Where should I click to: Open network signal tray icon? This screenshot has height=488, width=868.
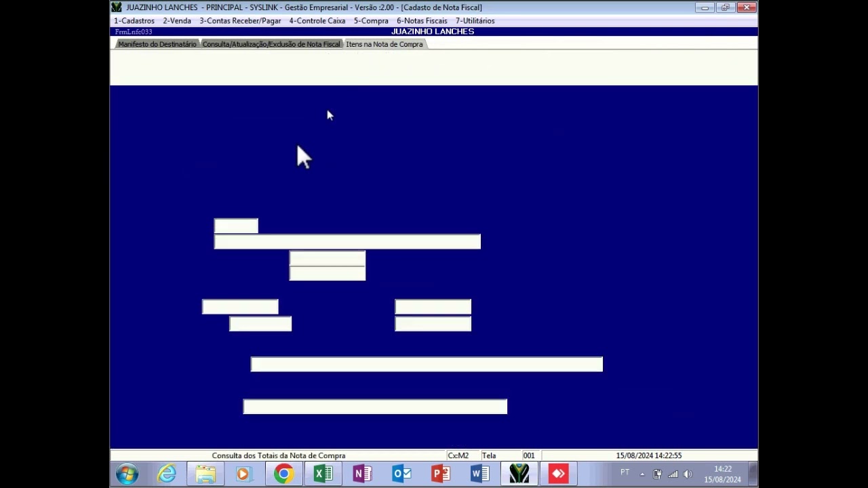673,474
